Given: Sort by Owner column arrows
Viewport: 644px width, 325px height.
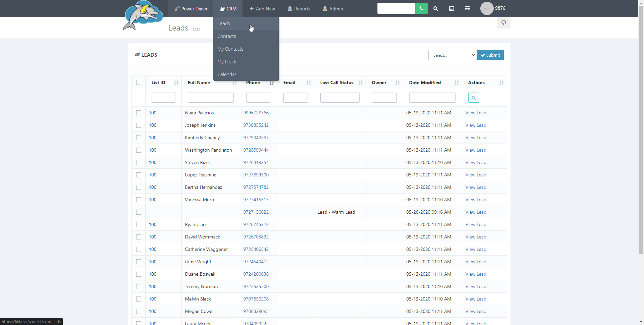Looking at the screenshot, I should tap(398, 83).
